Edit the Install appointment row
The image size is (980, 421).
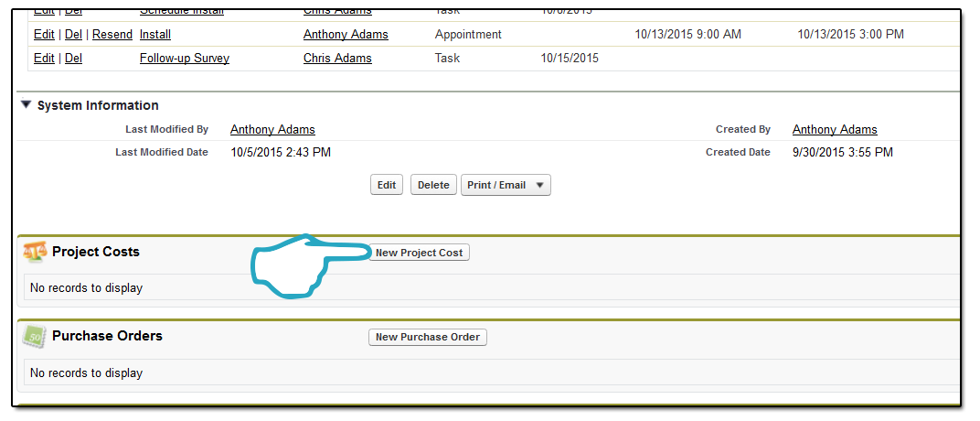[44, 35]
